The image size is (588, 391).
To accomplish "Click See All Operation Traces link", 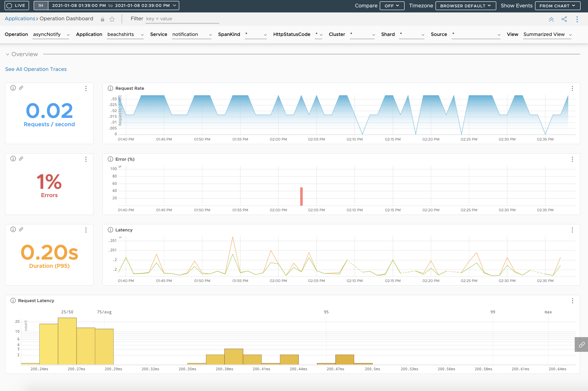I will pyautogui.click(x=36, y=69).
